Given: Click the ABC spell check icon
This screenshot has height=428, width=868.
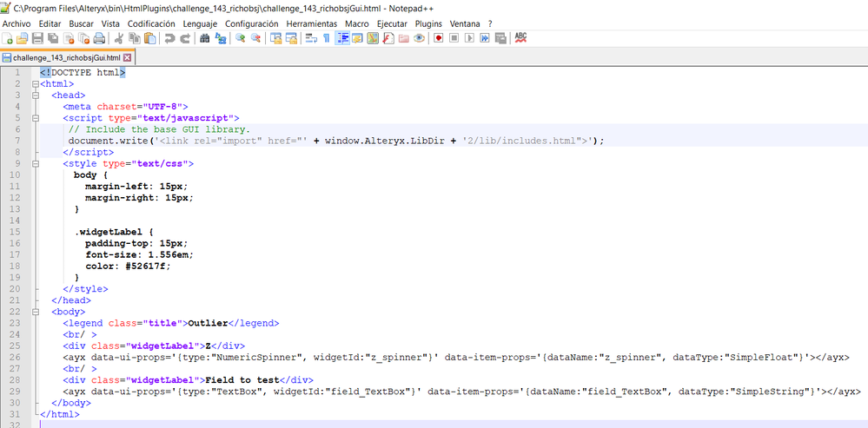Looking at the screenshot, I should pyautogui.click(x=520, y=38).
